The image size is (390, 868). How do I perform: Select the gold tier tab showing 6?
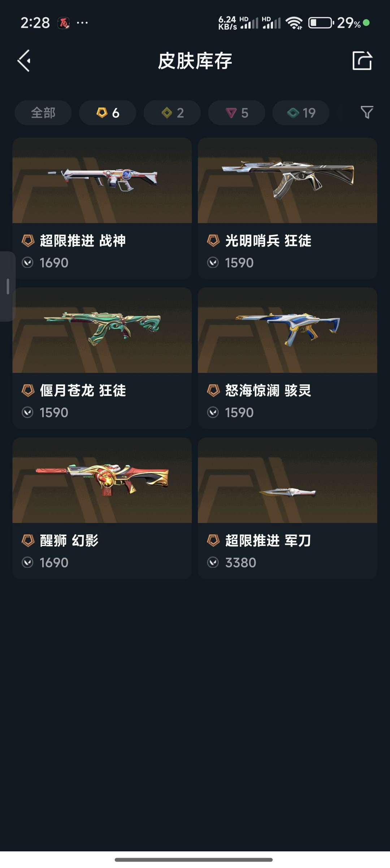click(108, 113)
